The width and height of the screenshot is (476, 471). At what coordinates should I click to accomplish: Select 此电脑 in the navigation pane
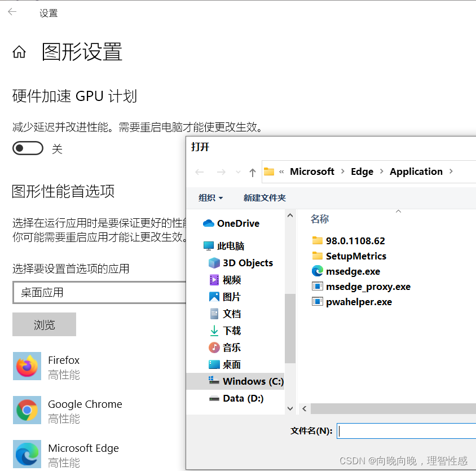pos(224,246)
